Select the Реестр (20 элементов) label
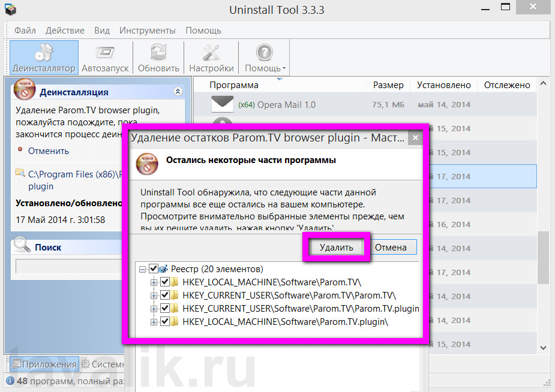Image resolution: width=555 pixels, height=392 pixels. click(217, 269)
